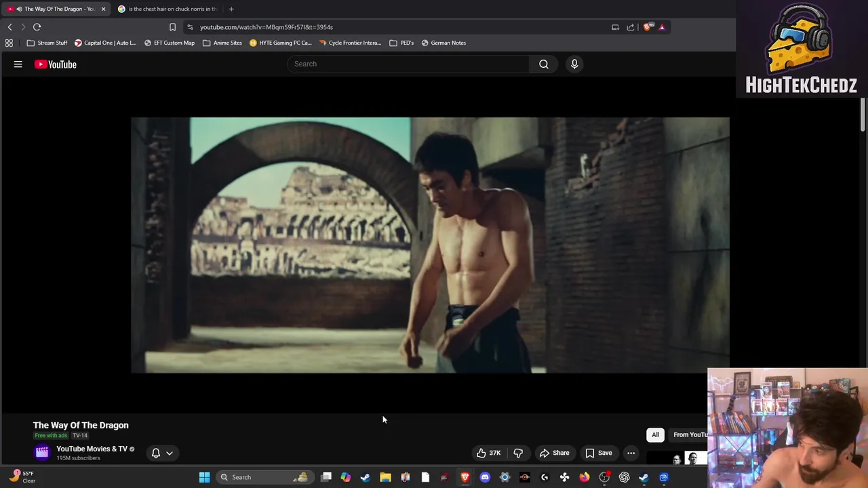Image resolution: width=868 pixels, height=488 pixels.
Task: Click the Free with ads badge
Action: tap(51, 436)
